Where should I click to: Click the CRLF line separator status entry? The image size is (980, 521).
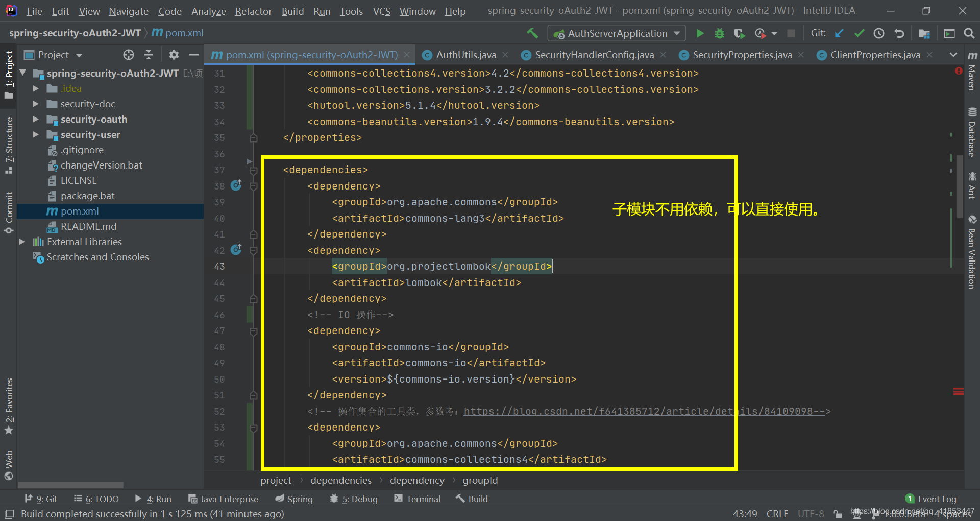tap(777, 514)
